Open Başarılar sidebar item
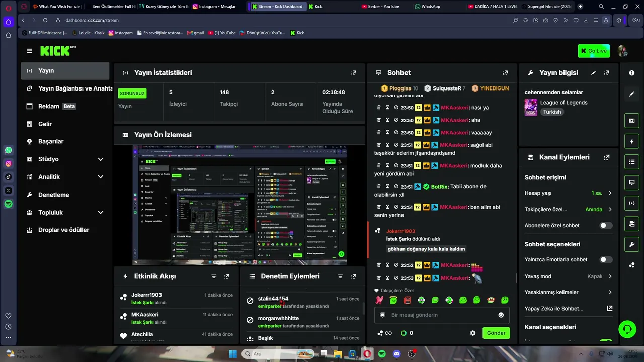This screenshot has width=644, height=362. click(x=65, y=141)
